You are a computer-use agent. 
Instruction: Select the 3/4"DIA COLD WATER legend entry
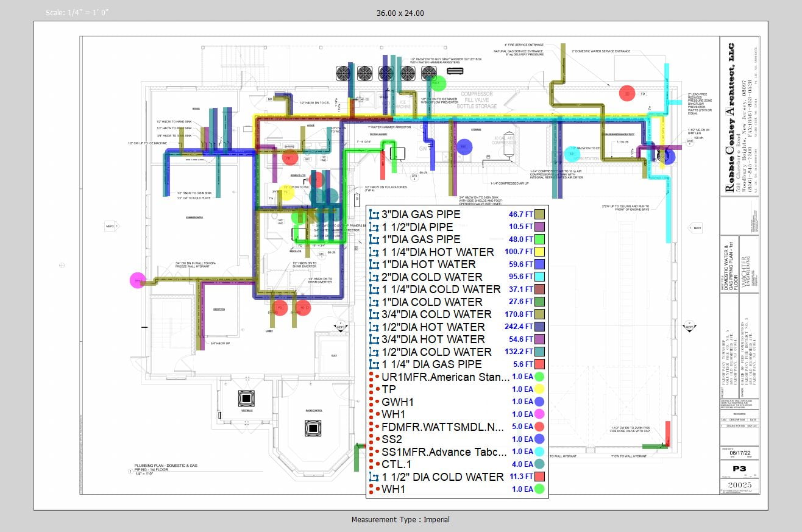pos(437,314)
